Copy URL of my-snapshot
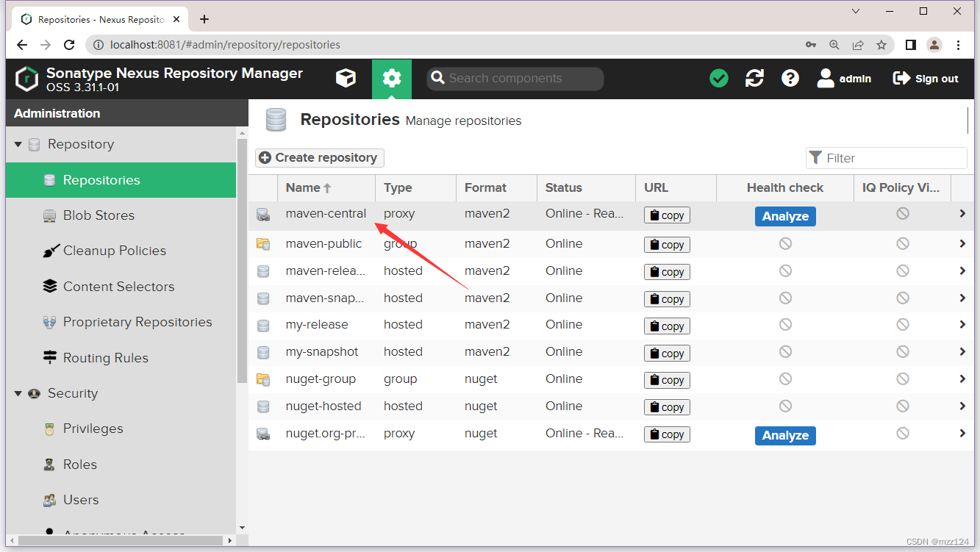Image resolution: width=980 pixels, height=552 pixels. point(667,354)
